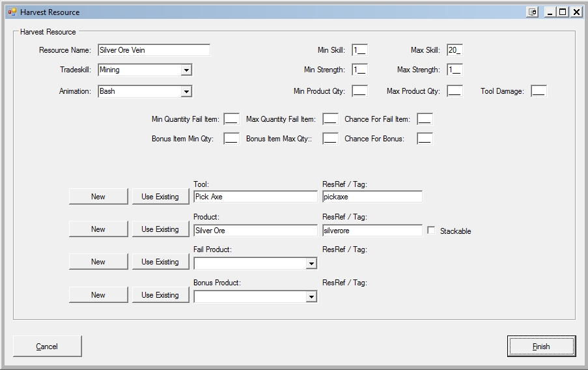588x370 pixels.
Task: Click Use Existing for the Product row
Action: click(x=160, y=229)
